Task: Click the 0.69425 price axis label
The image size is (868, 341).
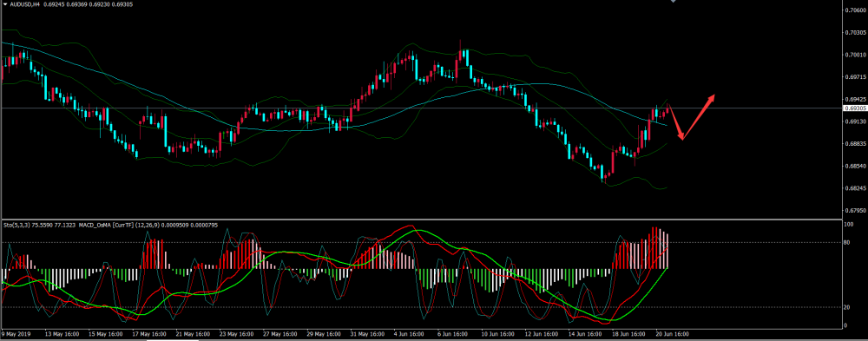Action: coord(857,100)
